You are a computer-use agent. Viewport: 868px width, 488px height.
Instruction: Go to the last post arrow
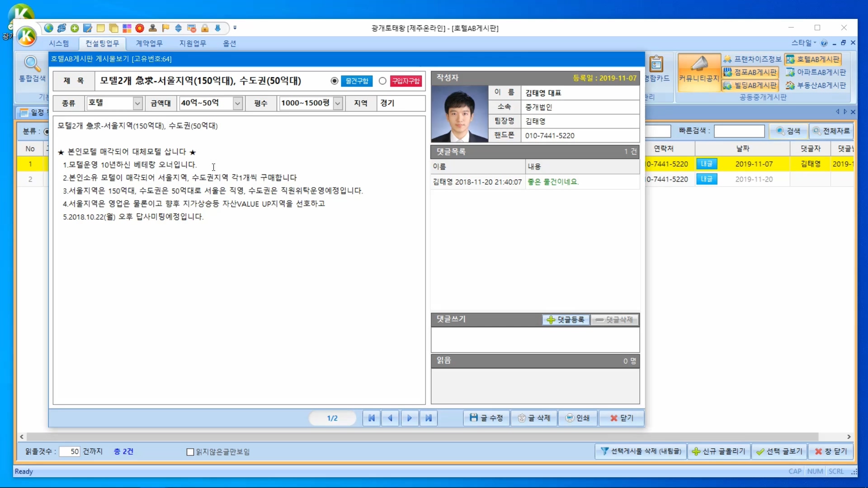point(428,418)
